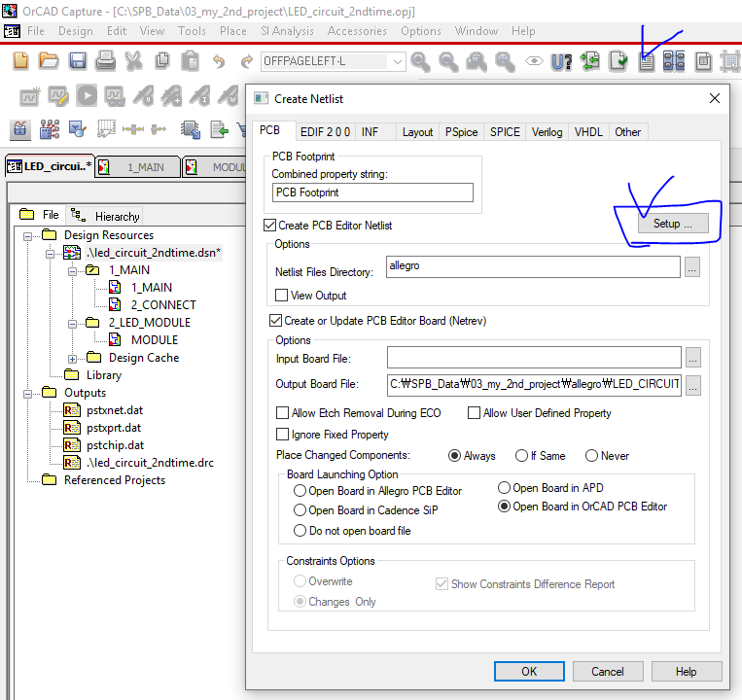Choose Do not open board file
The width and height of the screenshot is (742, 700).
(x=300, y=530)
